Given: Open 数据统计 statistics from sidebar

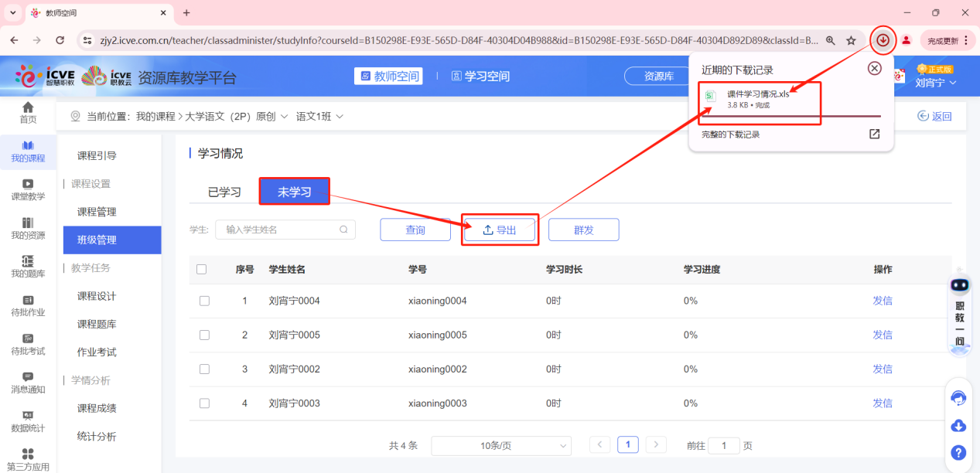Looking at the screenshot, I should tap(28, 422).
